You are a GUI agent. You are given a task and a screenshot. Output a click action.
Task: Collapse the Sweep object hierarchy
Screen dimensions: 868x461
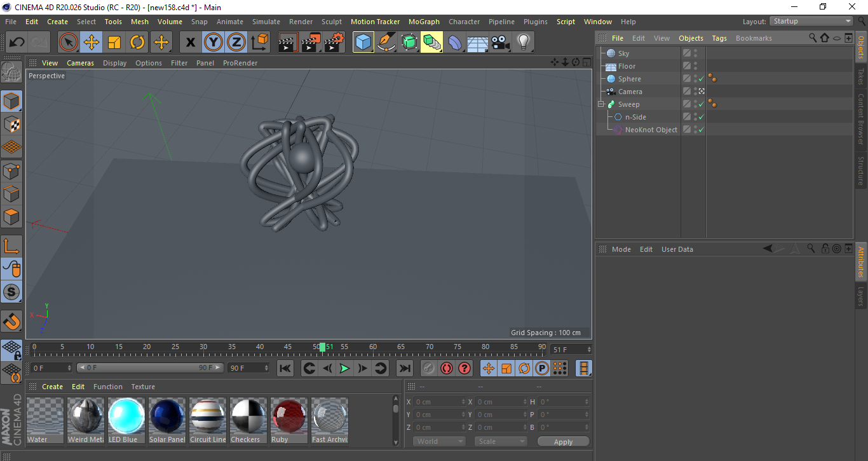pyautogui.click(x=600, y=104)
